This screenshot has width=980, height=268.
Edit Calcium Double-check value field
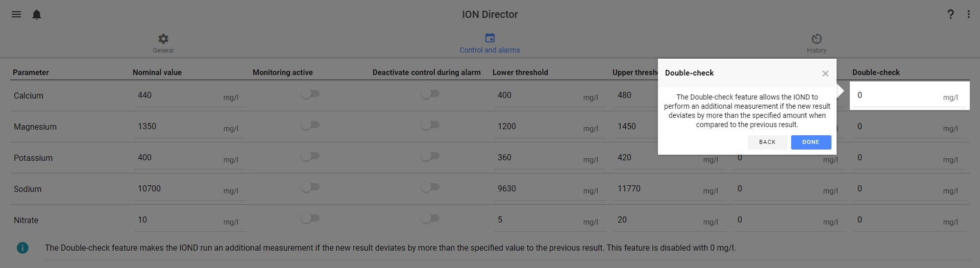coord(910,95)
